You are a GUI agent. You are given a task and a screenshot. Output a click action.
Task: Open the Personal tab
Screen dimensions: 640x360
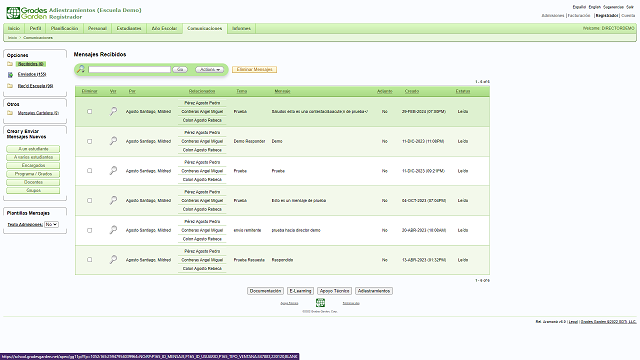pos(97,28)
